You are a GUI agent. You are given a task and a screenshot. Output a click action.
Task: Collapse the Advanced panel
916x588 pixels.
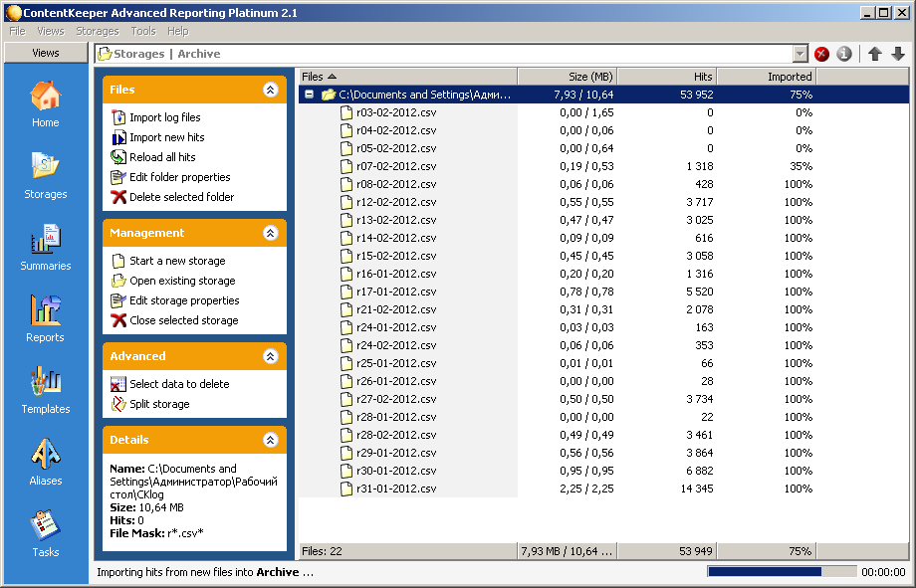point(270,356)
